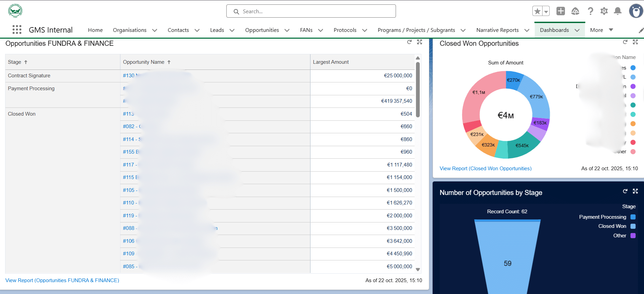Viewport: 644px width, 294px height.
Task: Open the Global Actions plus icon
Action: click(x=561, y=11)
